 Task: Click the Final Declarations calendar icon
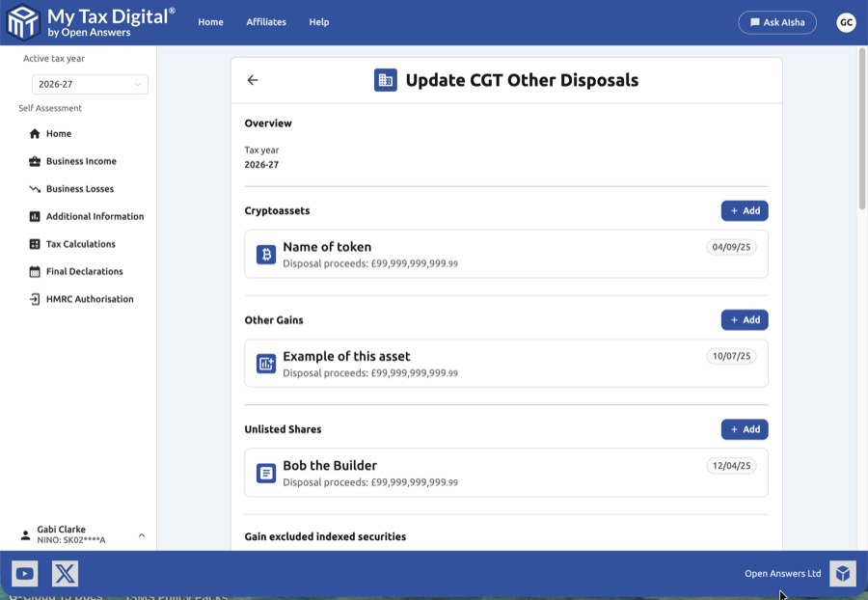tap(34, 271)
